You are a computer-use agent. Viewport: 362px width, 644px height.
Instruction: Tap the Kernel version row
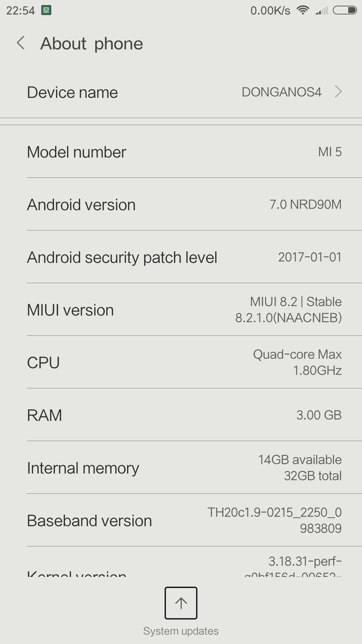(181, 569)
